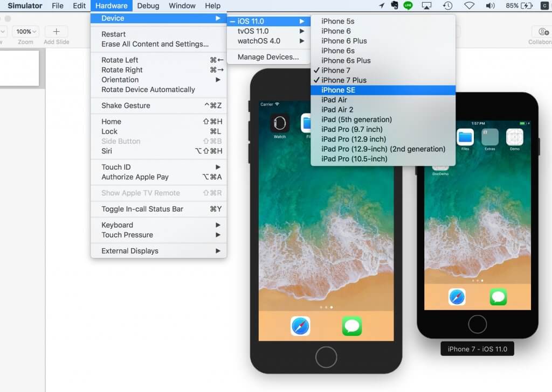
Task: Open Time Machine menu bar icon
Action: 447,5
